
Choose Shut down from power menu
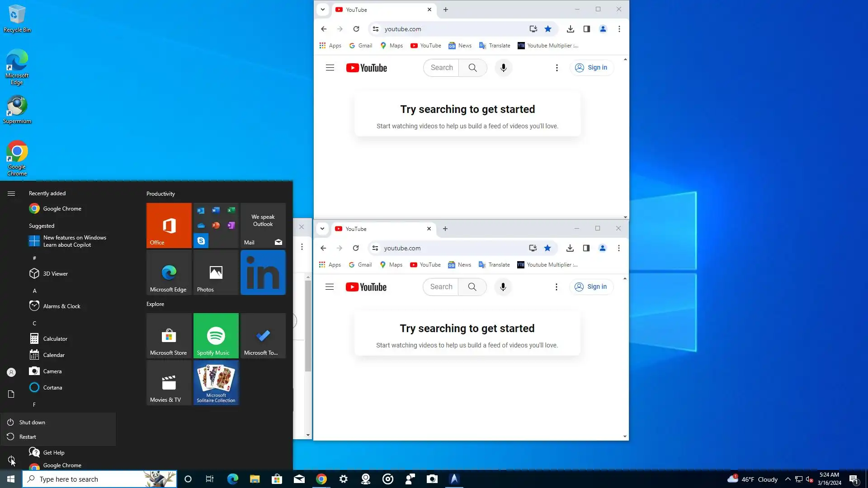[32, 422]
